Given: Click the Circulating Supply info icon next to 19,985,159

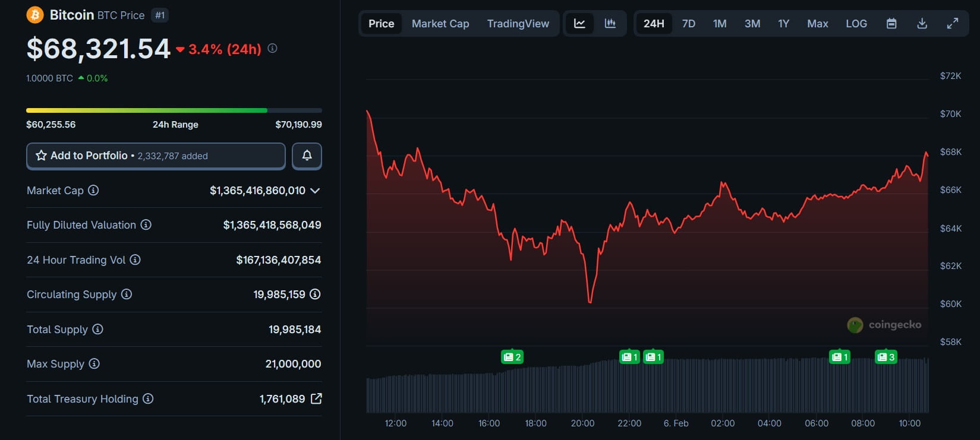Looking at the screenshot, I should click(315, 294).
